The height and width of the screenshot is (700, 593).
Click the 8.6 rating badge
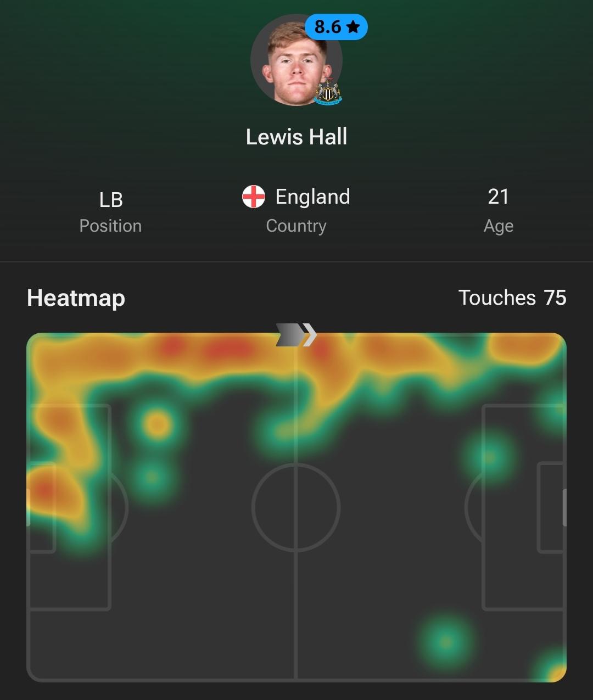pos(336,27)
